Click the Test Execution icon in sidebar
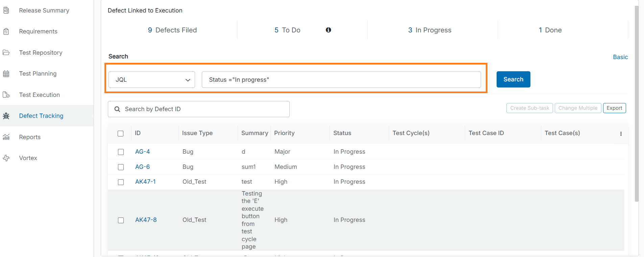The width and height of the screenshot is (644, 257). 6,95
